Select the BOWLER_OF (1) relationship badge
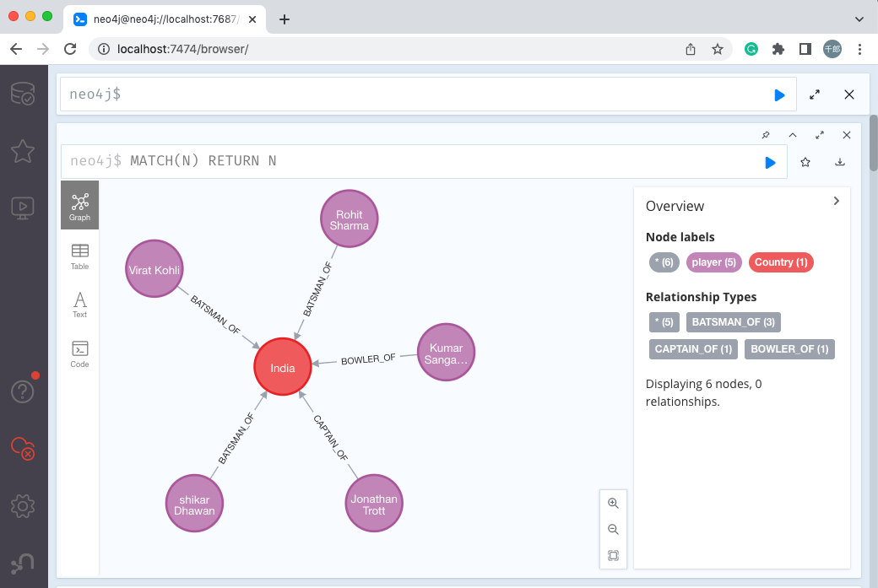The width and height of the screenshot is (878, 588). click(x=789, y=349)
